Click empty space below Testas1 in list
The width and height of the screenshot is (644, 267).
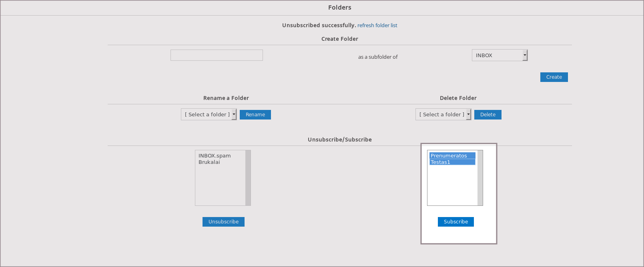pos(452,186)
